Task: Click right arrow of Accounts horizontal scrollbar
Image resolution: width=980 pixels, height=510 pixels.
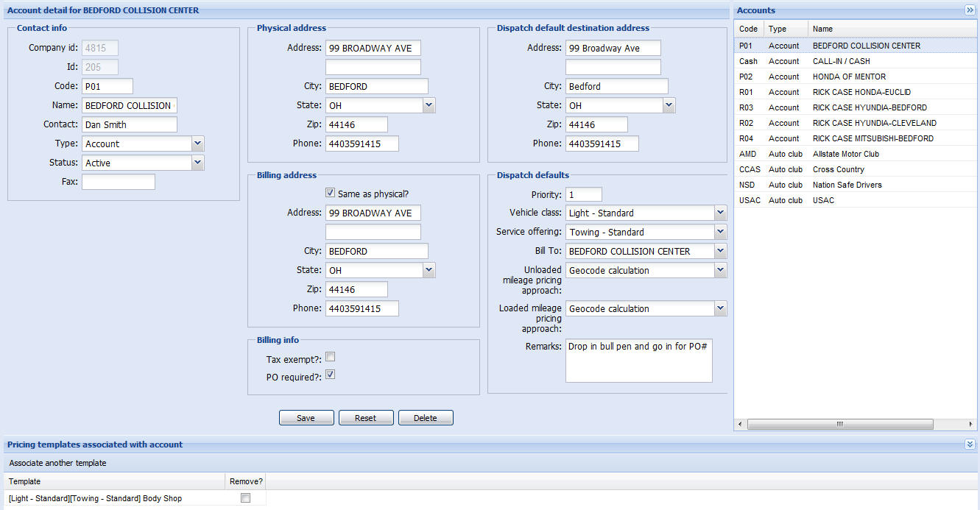Action: tap(973, 425)
